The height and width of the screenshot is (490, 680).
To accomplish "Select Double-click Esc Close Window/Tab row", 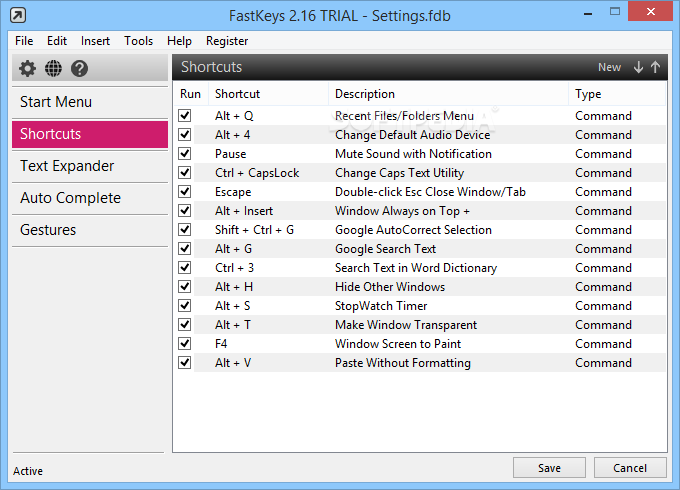I will click(421, 192).
